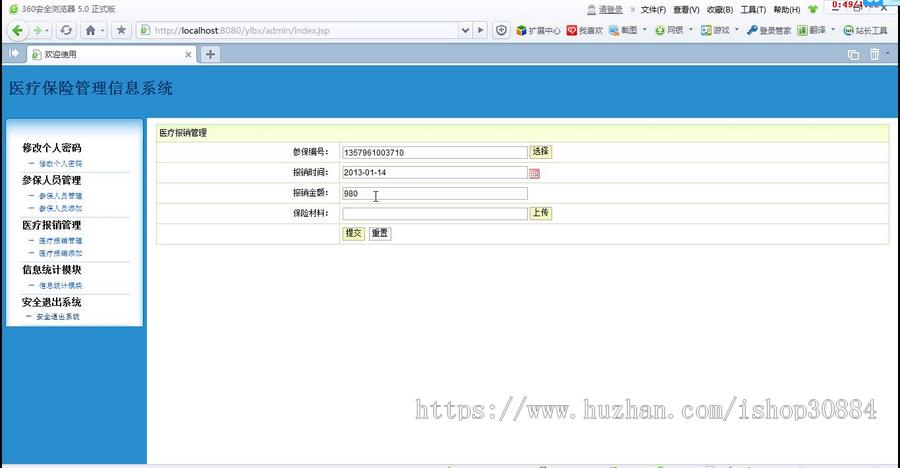Viewport: 900px width, 468px height.
Task: Go forward with the forward arrow button
Action: [37, 30]
